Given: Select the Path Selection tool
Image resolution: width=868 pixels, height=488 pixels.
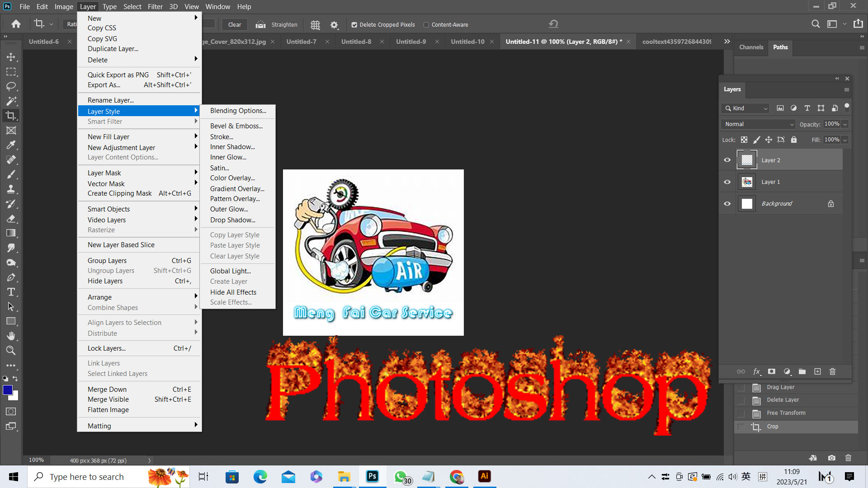Looking at the screenshot, I should pos(11,307).
